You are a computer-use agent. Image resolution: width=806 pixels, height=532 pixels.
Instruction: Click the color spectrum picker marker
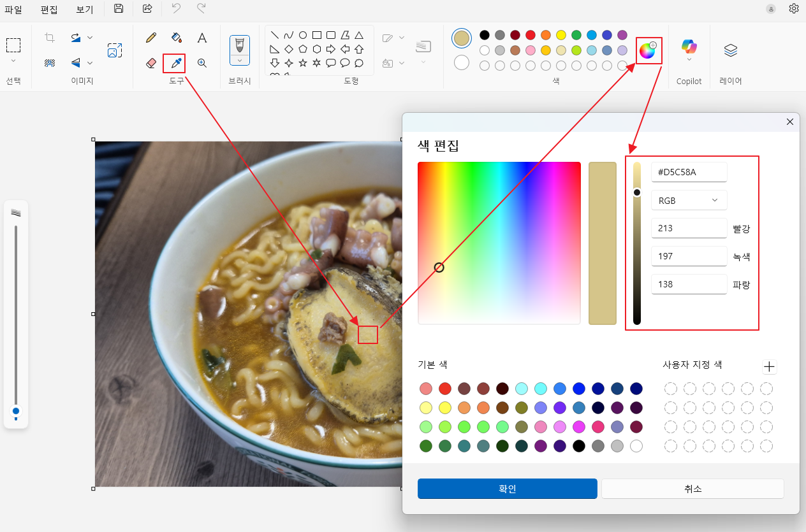coord(439,268)
